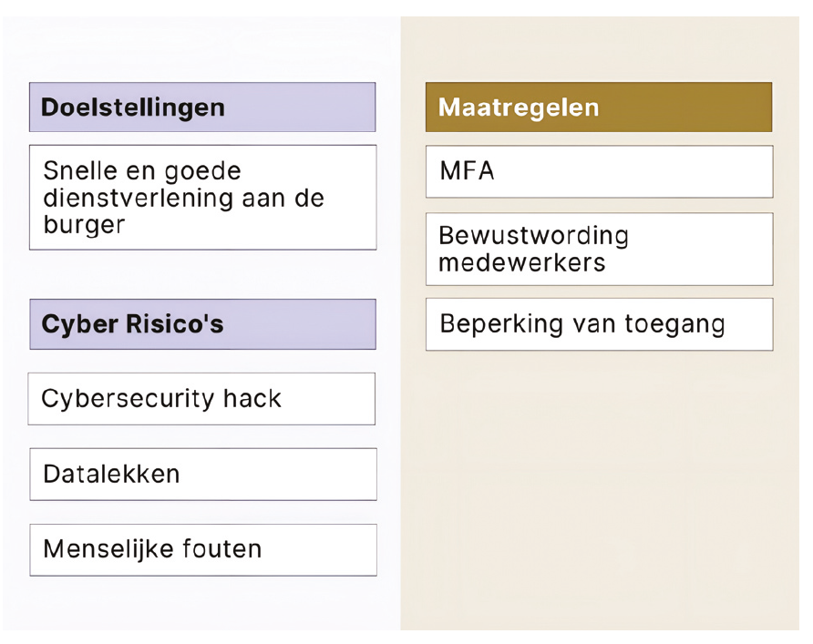Click the word Bewustwording in measure card
This screenshot has height=644, width=813.
pyautogui.click(x=533, y=236)
